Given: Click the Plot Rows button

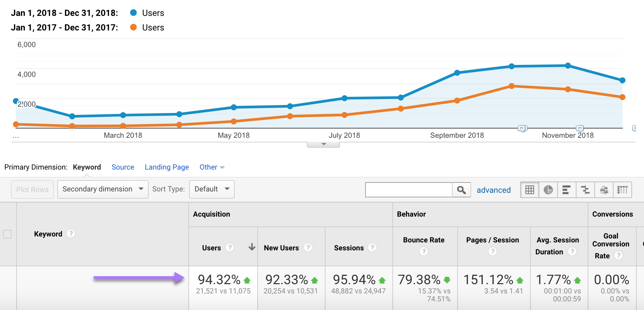Looking at the screenshot, I should [x=32, y=189].
